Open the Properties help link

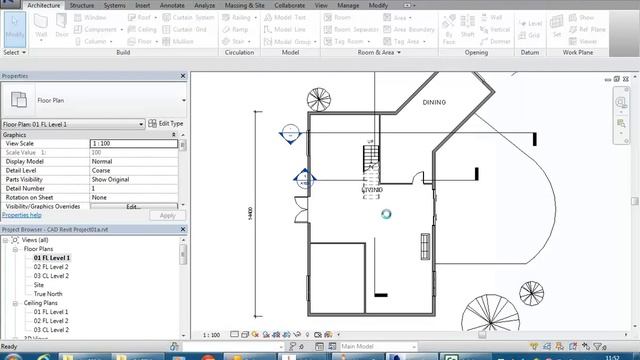pos(22,215)
